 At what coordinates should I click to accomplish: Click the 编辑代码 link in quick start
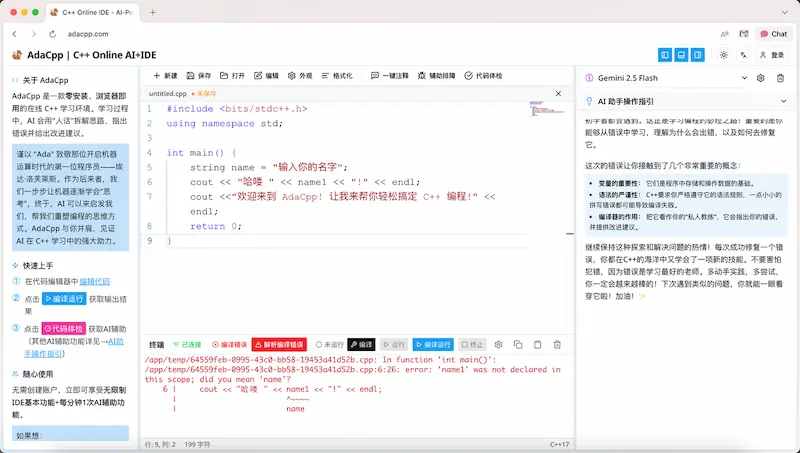coord(95,281)
